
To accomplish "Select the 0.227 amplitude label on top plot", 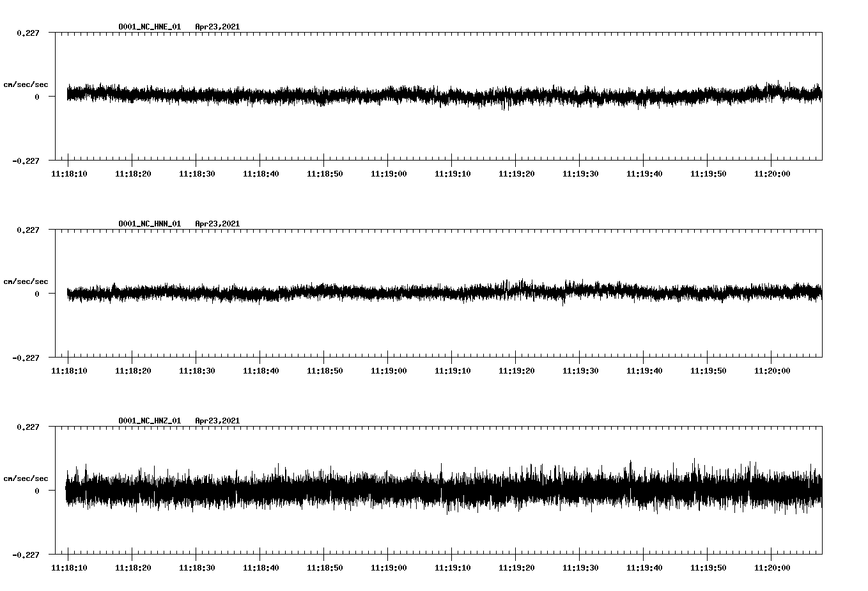I will click(x=27, y=33).
